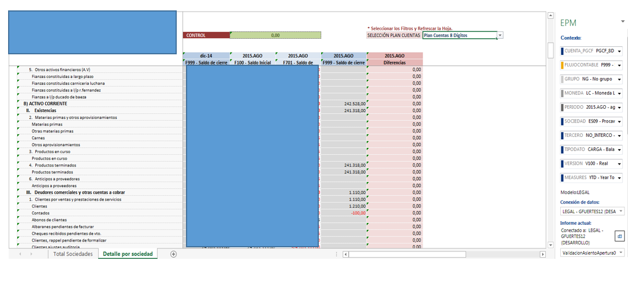This screenshot has width=644, height=286.
Task: Select the Otros activos financieros (A.V) row
Action: [100, 69]
